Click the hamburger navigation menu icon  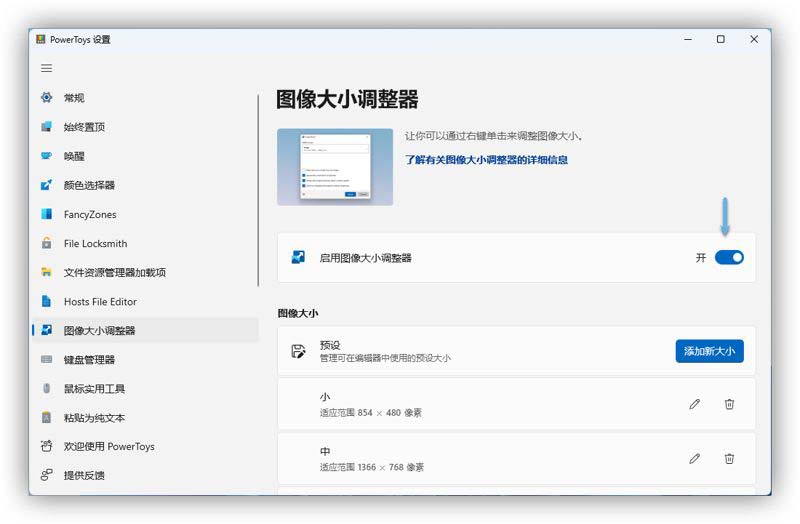point(46,68)
